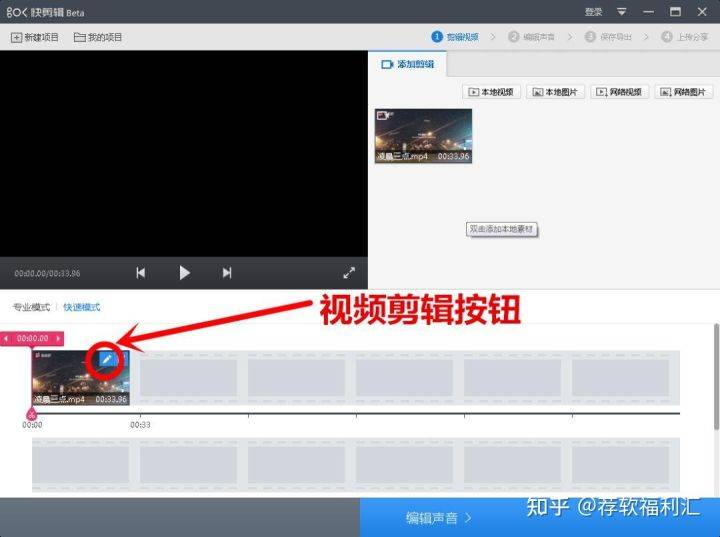Image resolution: width=720 pixels, height=537 pixels.
Task: Select the 凌晨三点.mp4 thumbnail in media library
Action: point(423,136)
